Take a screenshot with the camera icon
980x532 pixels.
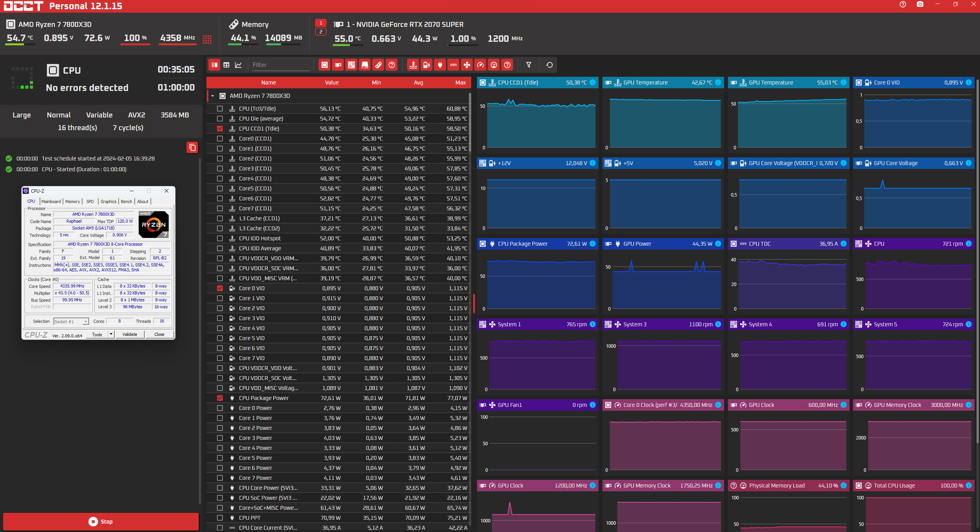tap(920, 4)
